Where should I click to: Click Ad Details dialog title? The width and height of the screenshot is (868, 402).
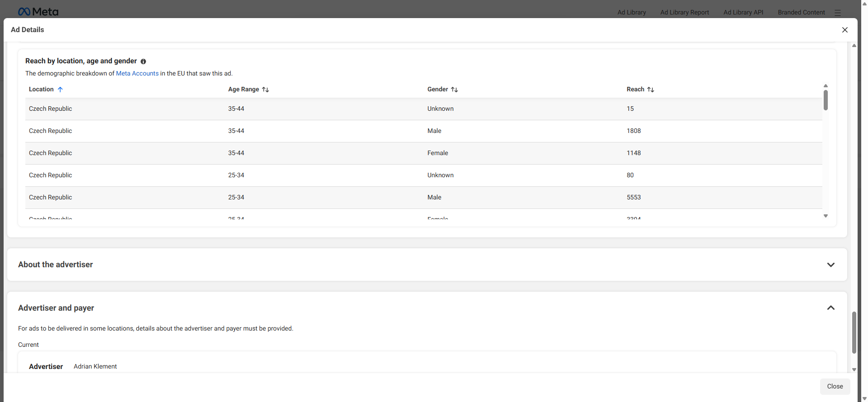coord(28,30)
